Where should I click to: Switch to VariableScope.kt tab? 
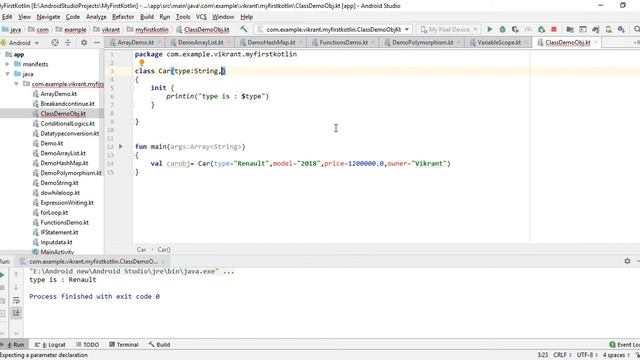(x=499, y=42)
